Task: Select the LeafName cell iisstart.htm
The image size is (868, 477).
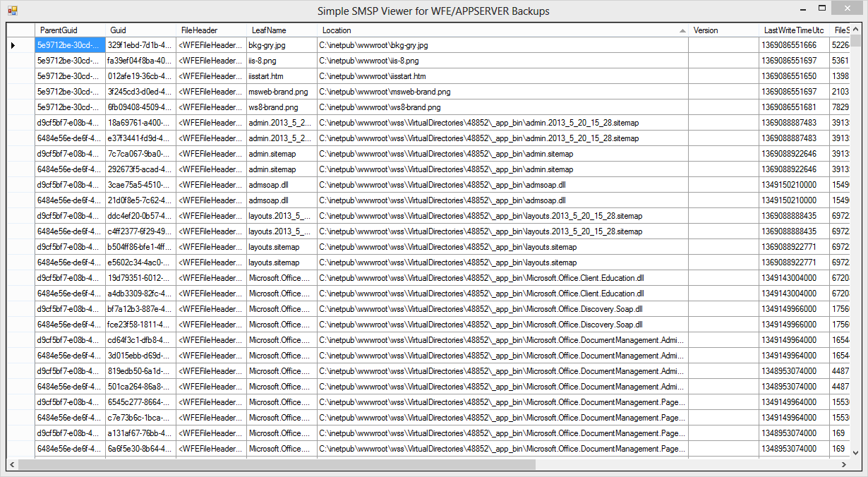Action: 282,76
